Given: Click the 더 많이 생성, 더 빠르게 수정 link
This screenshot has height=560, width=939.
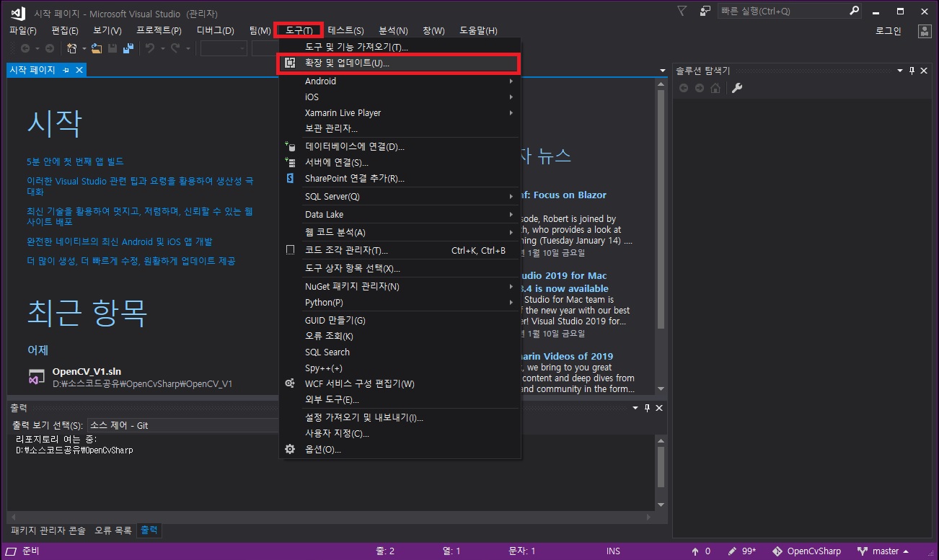Looking at the screenshot, I should 131,261.
